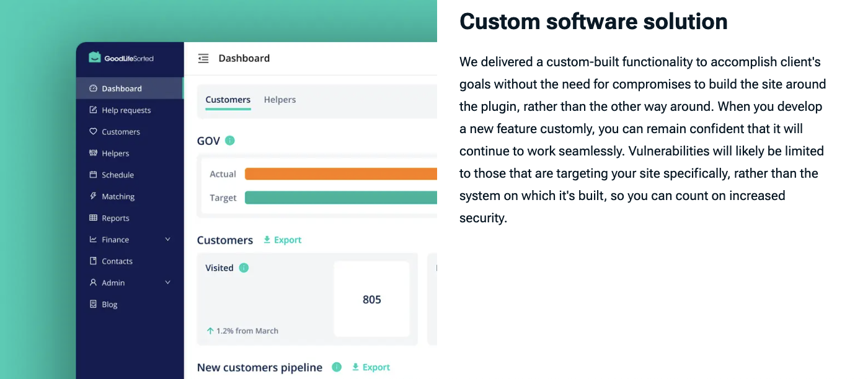Expand the Finance submenu chevron
Screen dimensions: 868x379
point(167,240)
